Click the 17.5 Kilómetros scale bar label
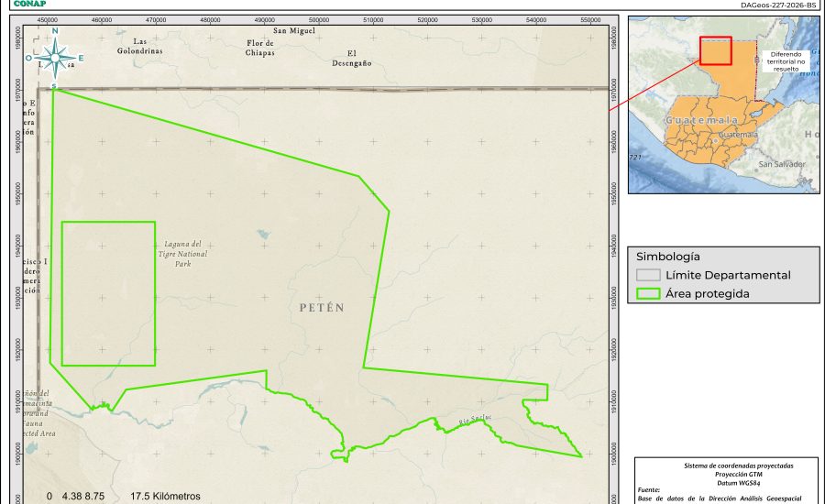The width and height of the screenshot is (825, 504). coord(165,496)
